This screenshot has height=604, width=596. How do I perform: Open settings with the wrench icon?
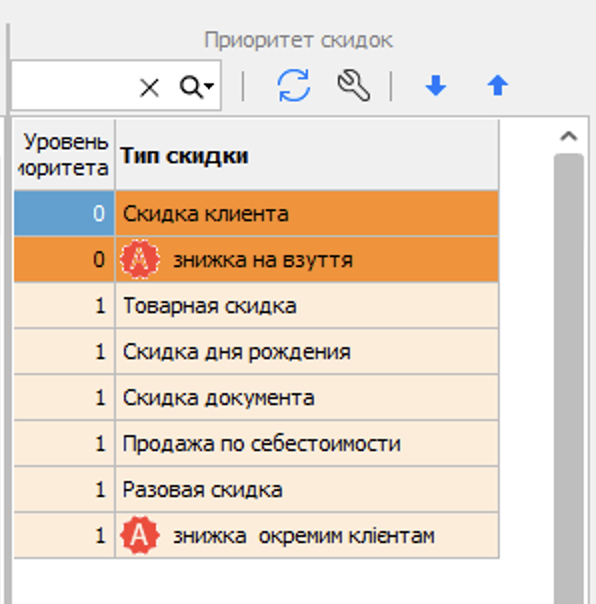pos(354,86)
